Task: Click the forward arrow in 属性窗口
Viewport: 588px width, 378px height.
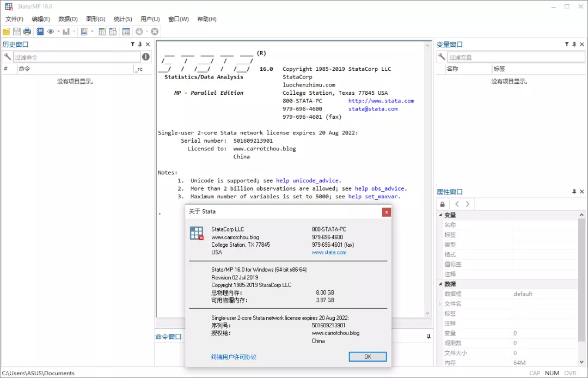Action: pyautogui.click(x=467, y=204)
